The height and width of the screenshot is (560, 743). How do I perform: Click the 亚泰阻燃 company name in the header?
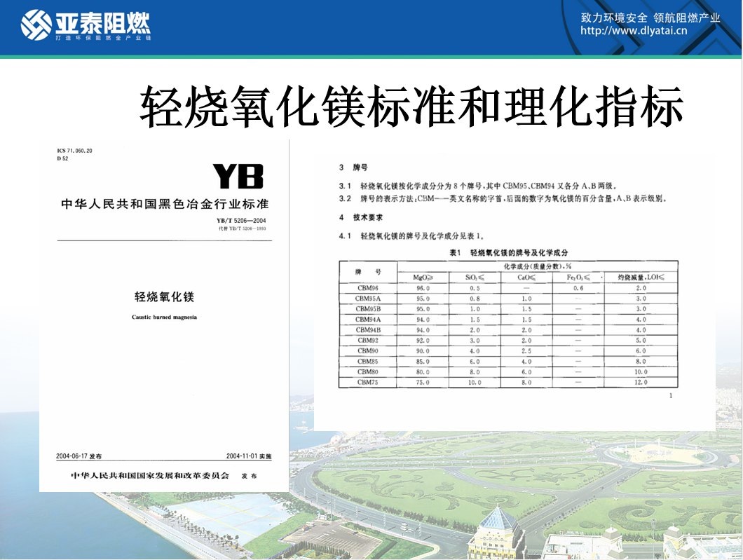tap(103, 22)
